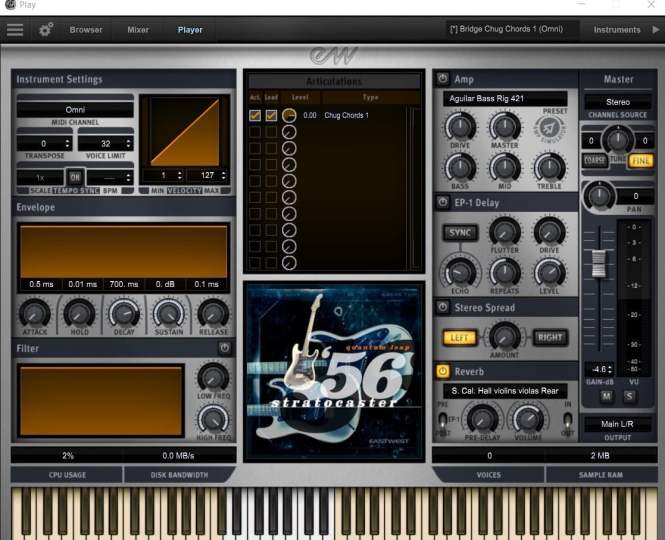Open the Instruments sidebar

click(617, 30)
